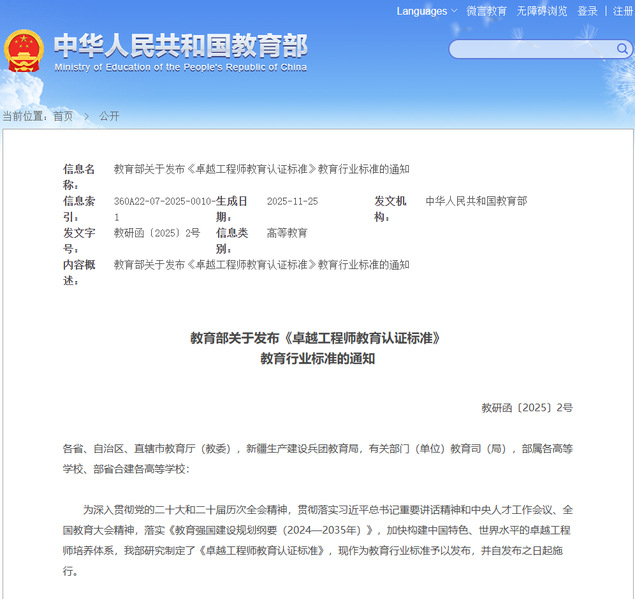The image size is (635, 599).
Task: Click the right-aligned 教研函〔2025〕2号 document number
Action: 527,408
